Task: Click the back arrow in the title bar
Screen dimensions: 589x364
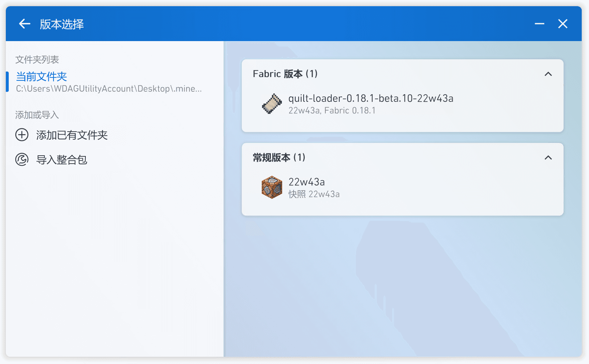Action: tap(24, 24)
